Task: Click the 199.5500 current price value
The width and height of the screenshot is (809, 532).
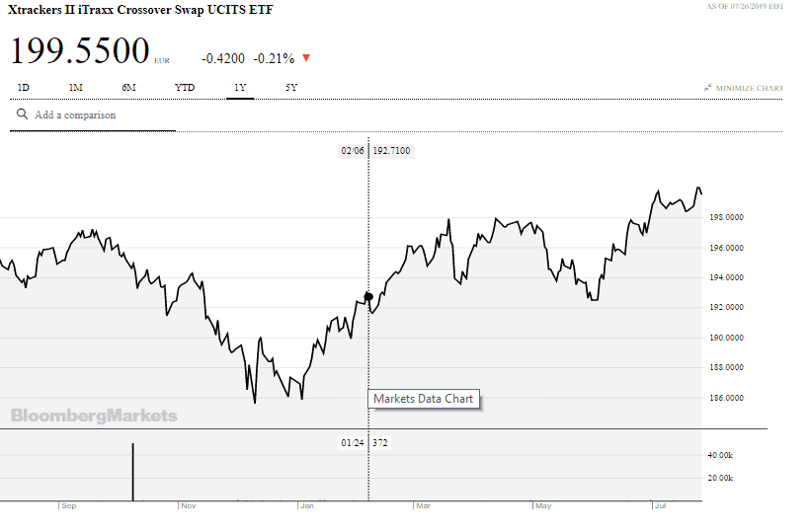Action: click(80, 50)
